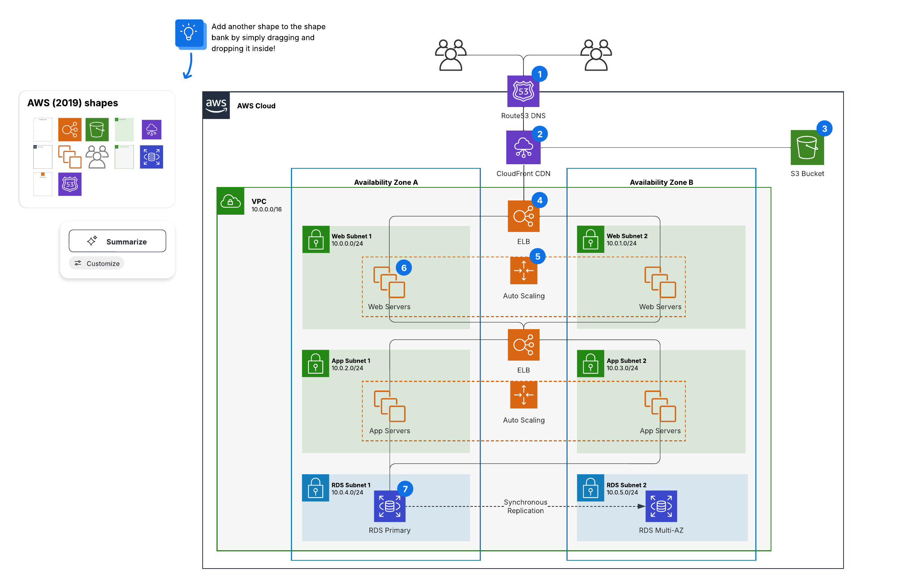Open the Customize options

pos(97,264)
